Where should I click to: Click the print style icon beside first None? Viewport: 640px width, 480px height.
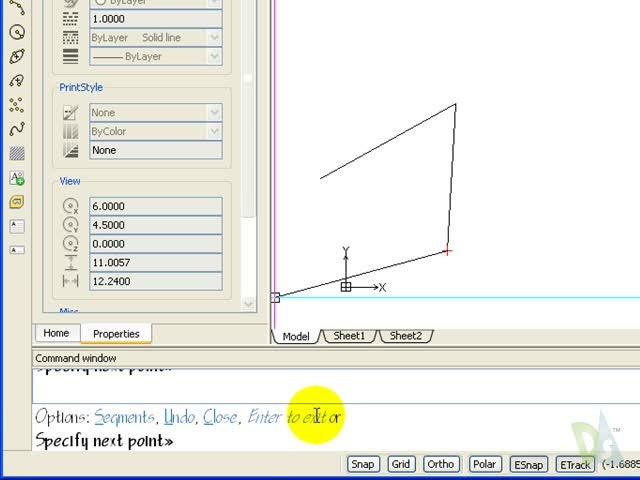click(71, 113)
